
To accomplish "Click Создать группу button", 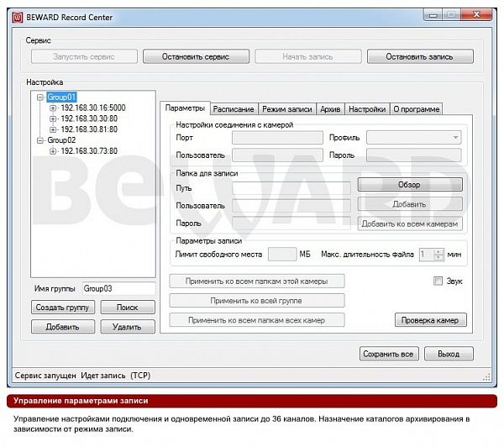I will (x=63, y=308).
